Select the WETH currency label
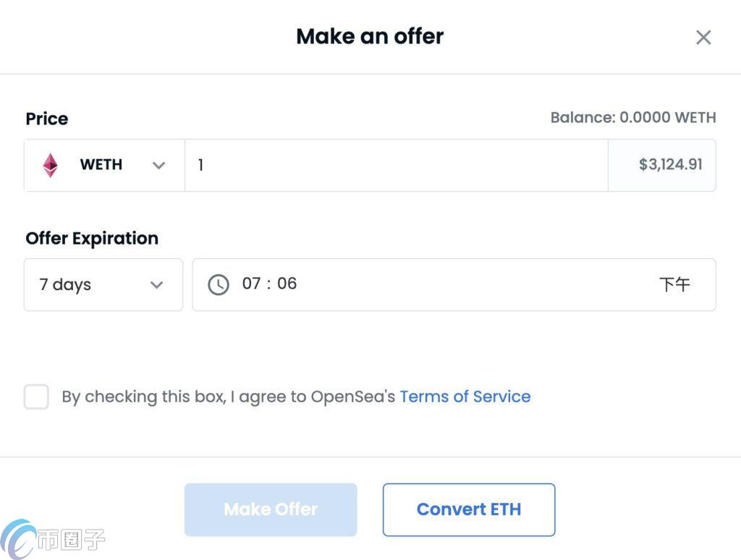 pos(101,165)
